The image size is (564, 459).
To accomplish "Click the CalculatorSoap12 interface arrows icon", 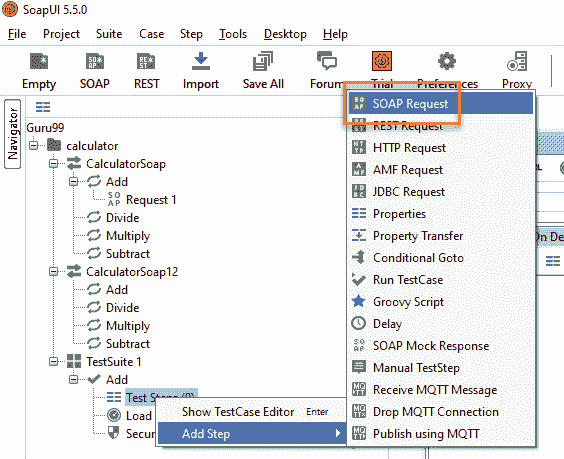I will click(x=74, y=271).
